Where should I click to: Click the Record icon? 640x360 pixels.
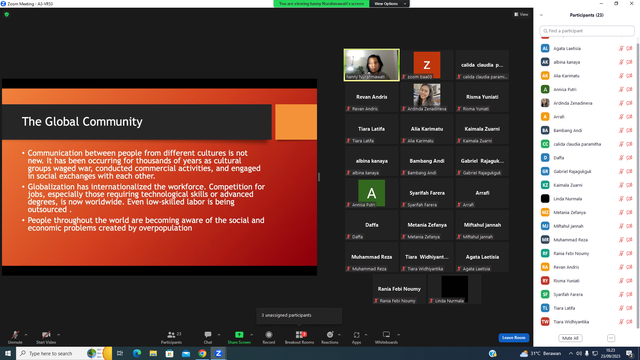pyautogui.click(x=269, y=335)
